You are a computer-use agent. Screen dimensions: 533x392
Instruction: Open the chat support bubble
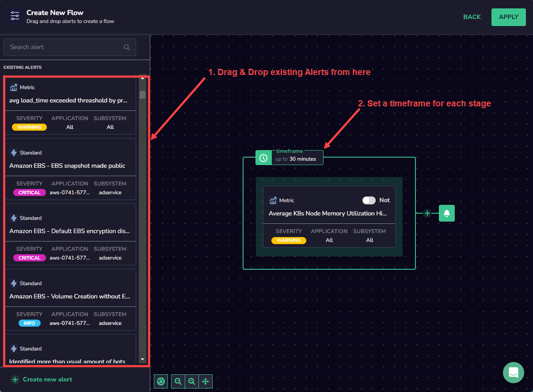(x=514, y=373)
